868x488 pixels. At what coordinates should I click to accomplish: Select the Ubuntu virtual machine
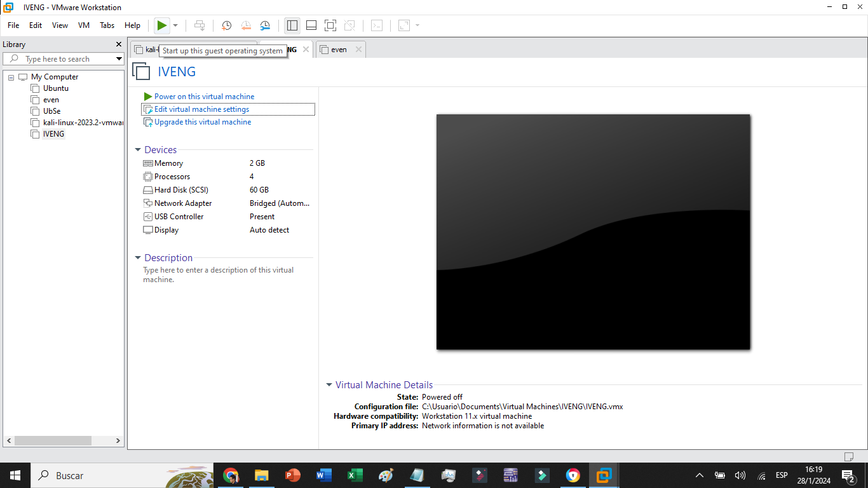(x=56, y=88)
